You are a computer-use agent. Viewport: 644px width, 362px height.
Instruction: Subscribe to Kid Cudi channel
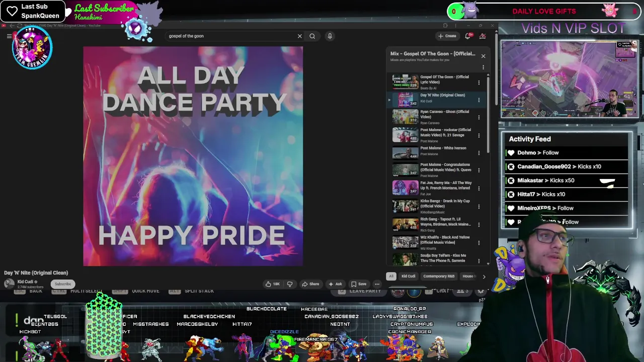click(63, 284)
